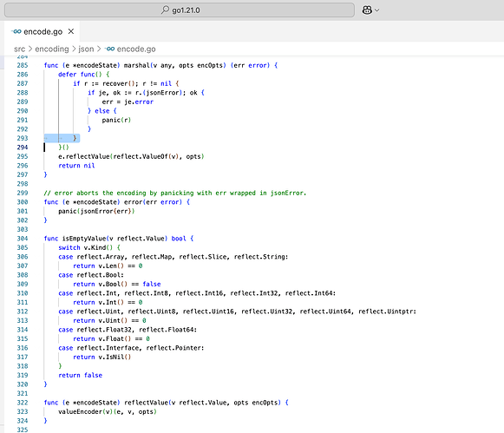Viewport: 504px width, 433px height.
Task: Click the Go icon in the breadcrumb
Action: pyautogui.click(x=110, y=49)
